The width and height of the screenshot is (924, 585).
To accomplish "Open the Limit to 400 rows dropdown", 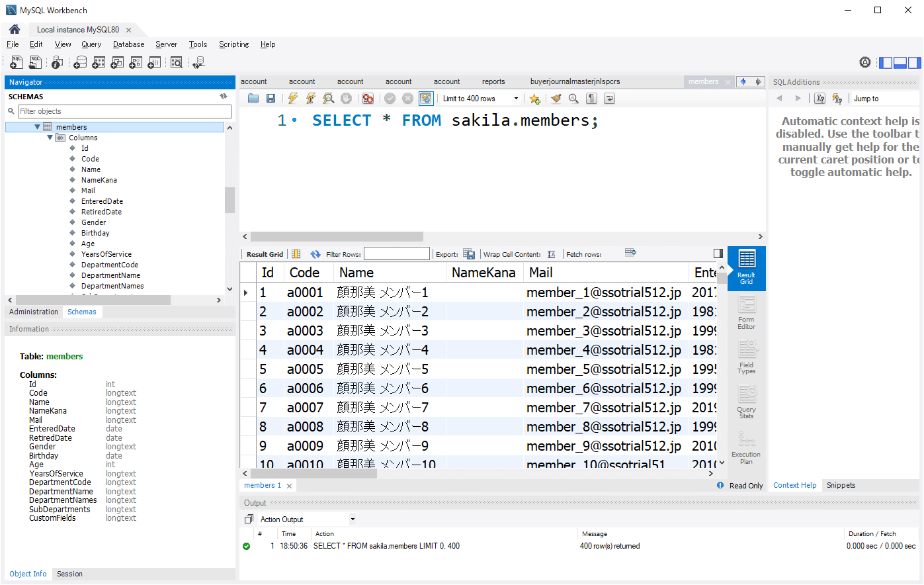I will [x=516, y=99].
